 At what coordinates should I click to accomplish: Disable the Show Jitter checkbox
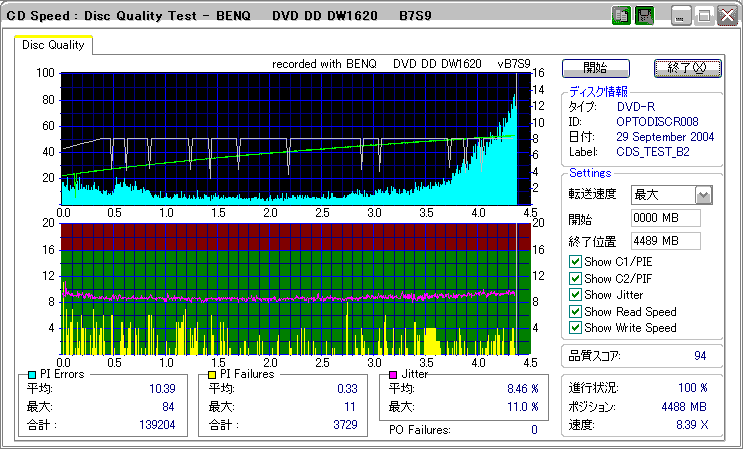point(575,295)
